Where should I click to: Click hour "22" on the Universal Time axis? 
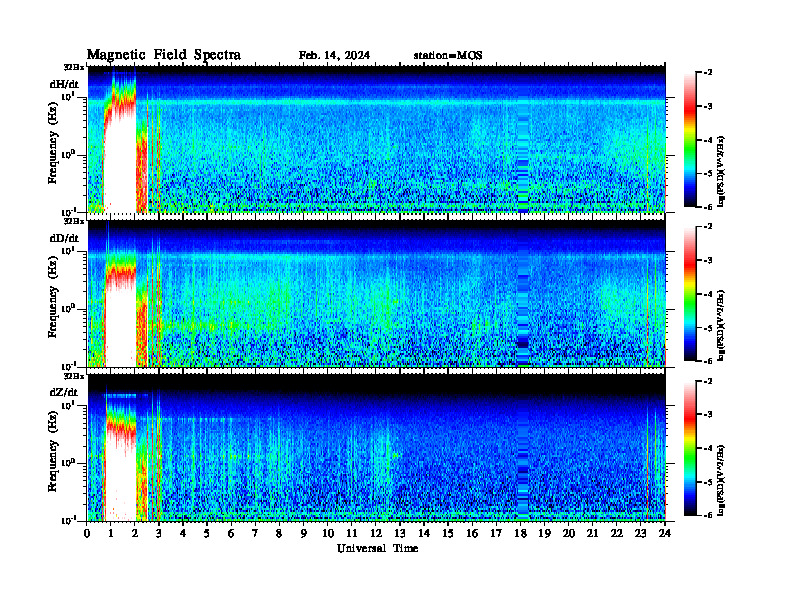click(x=617, y=534)
